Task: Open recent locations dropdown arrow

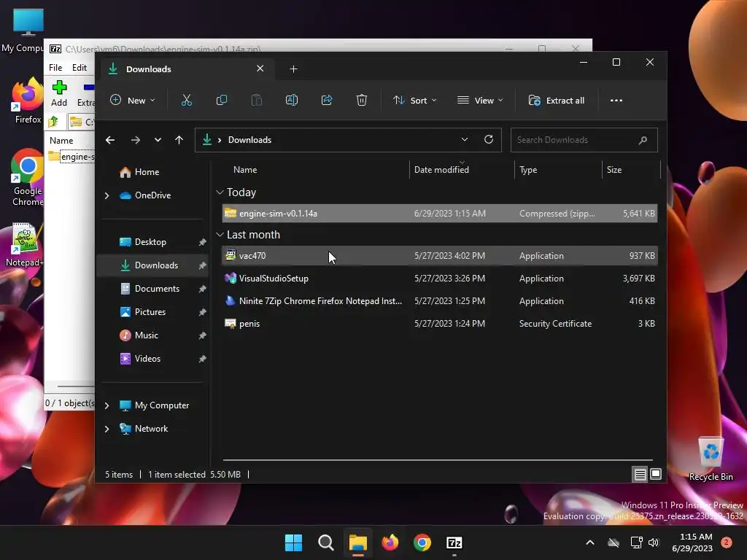Action: [x=158, y=140]
